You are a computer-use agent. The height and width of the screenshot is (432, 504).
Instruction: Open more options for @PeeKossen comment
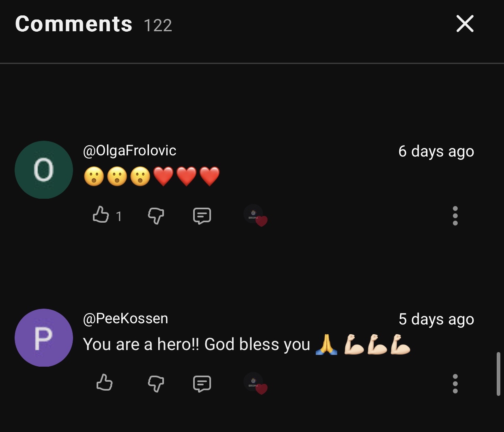click(x=455, y=383)
